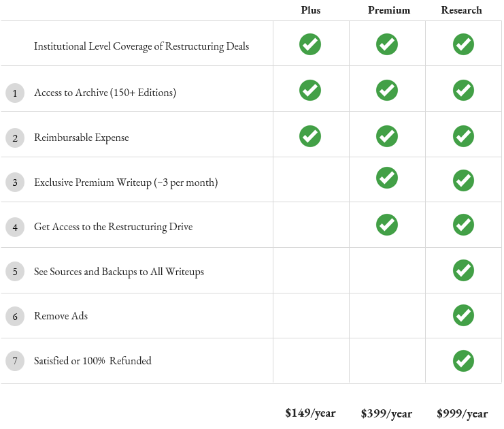Click Premium checkmark for Exclusive Premium Writeup

(387, 178)
